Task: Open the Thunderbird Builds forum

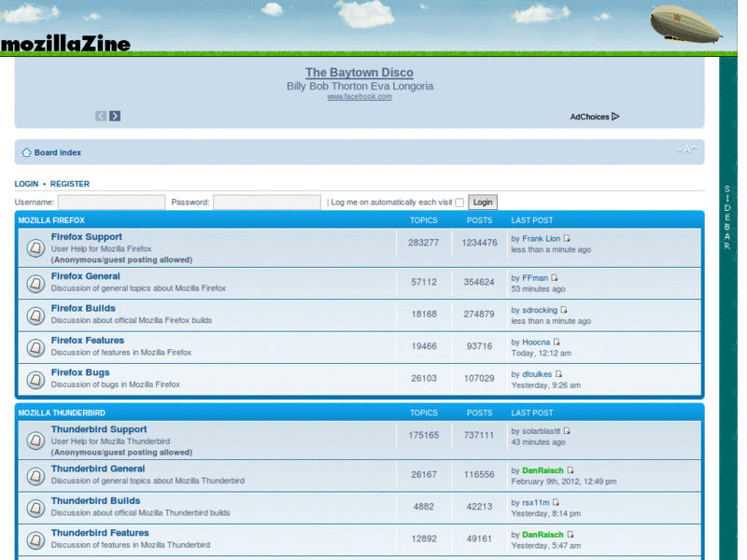Action: (96, 501)
